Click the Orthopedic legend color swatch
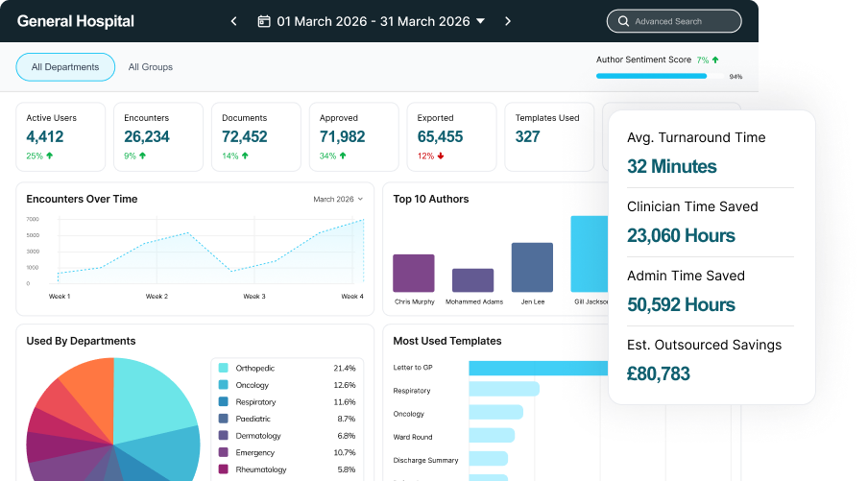Image resolution: width=868 pixels, height=481 pixels. pyautogui.click(x=223, y=368)
